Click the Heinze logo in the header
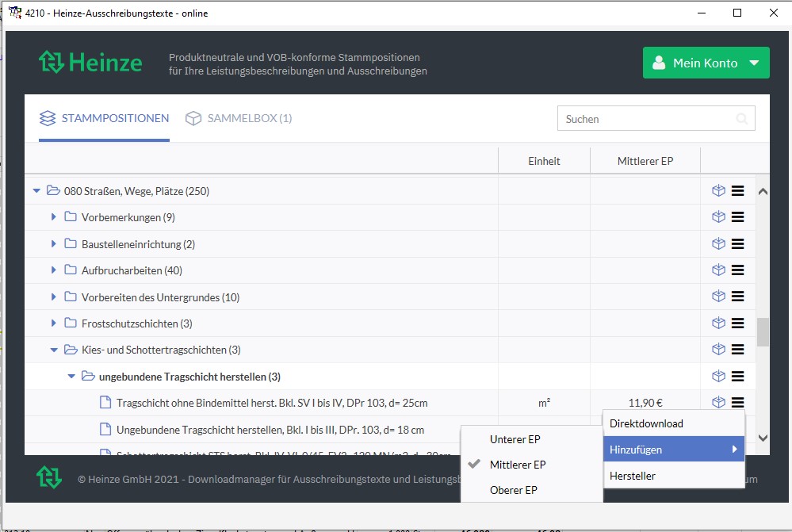Screen dimensions: 792x532 tap(91, 62)
